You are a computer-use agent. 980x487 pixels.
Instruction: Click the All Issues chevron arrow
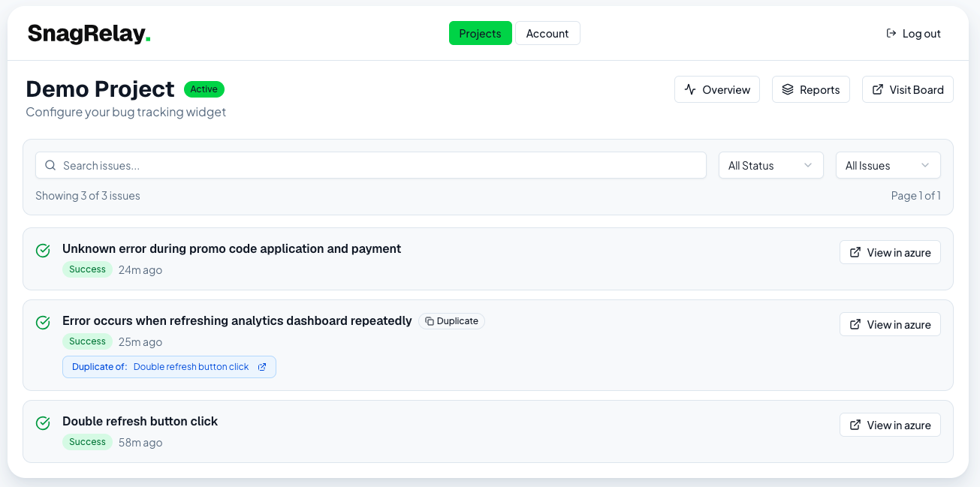925,165
